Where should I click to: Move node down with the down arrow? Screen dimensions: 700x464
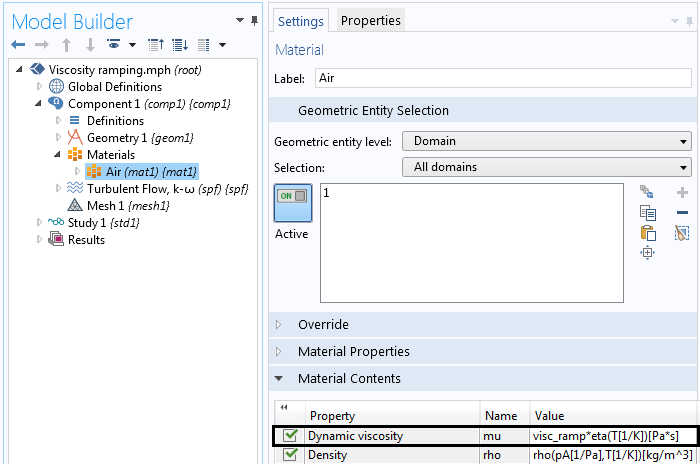(x=90, y=45)
